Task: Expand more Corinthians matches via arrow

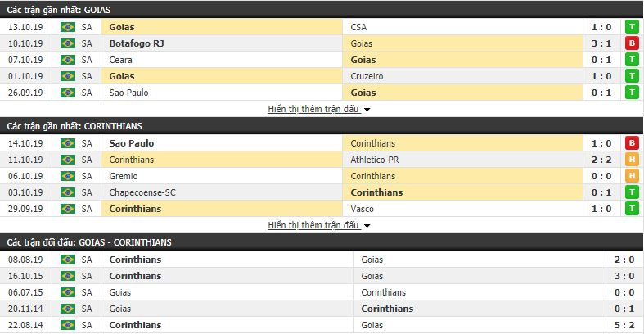Action: coord(367,226)
